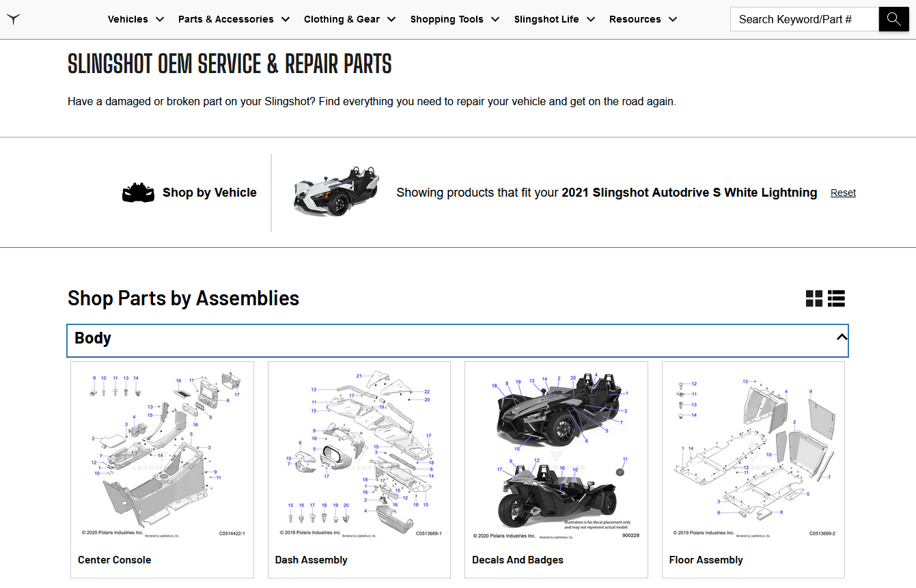This screenshot has height=588, width=916.
Task: Open the Shopping Tools menu
Action: [x=454, y=19]
